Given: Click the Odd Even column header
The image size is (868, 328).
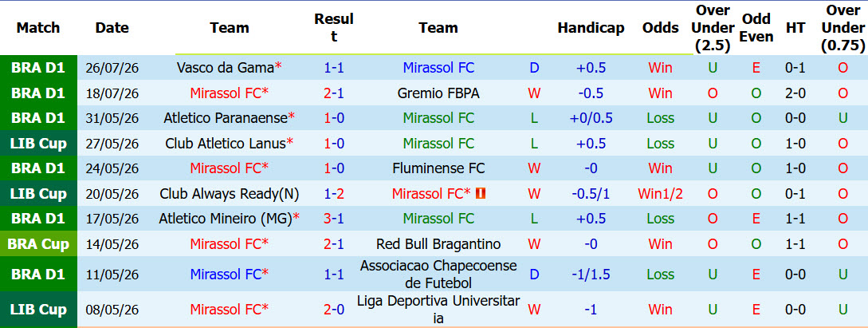Looking at the screenshot, I should (756, 28).
